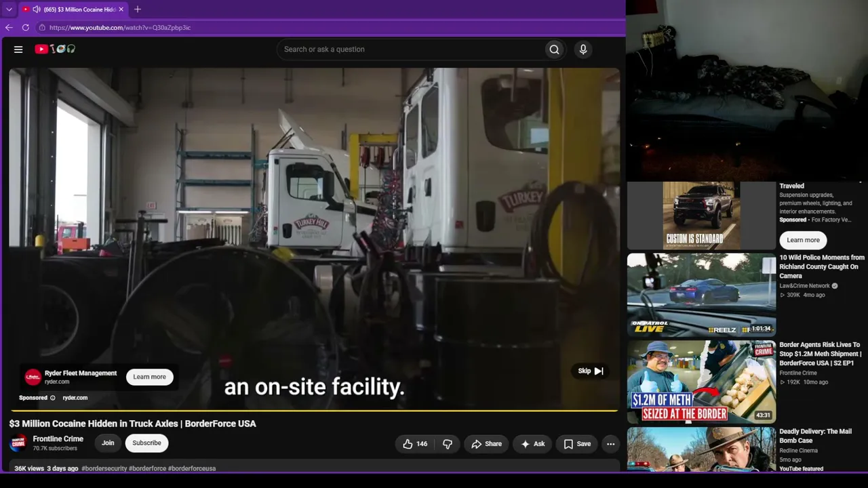Click Learn more on Fox Factory ad
The image size is (868, 488).
click(x=803, y=240)
